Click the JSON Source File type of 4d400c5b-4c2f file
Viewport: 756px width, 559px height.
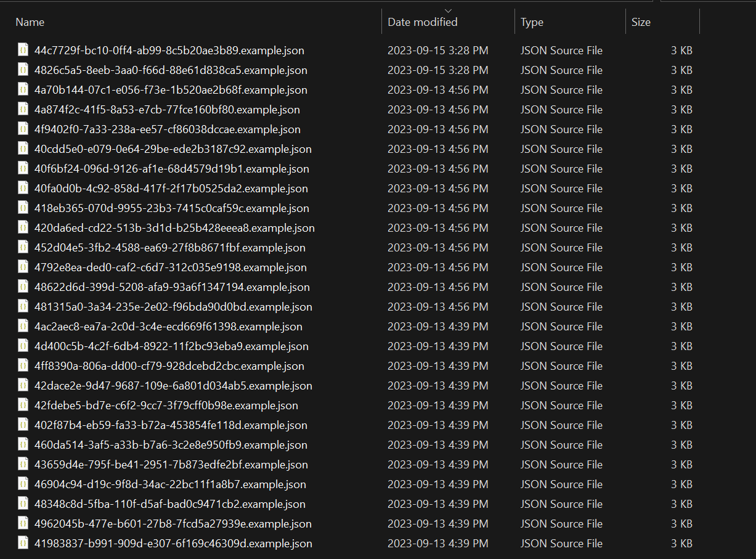561,346
